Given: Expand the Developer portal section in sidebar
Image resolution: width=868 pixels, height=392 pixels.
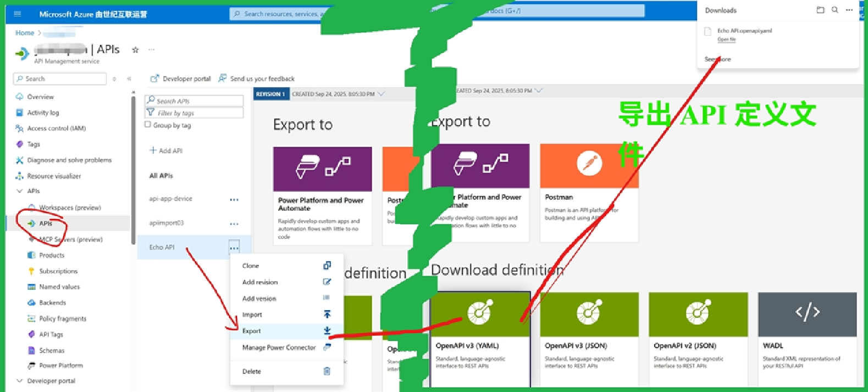Looking at the screenshot, I should 19,381.
